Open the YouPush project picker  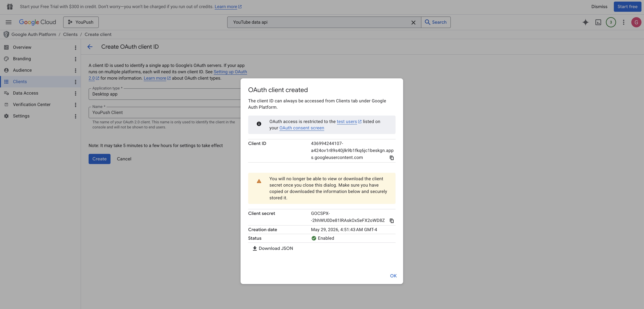click(81, 22)
